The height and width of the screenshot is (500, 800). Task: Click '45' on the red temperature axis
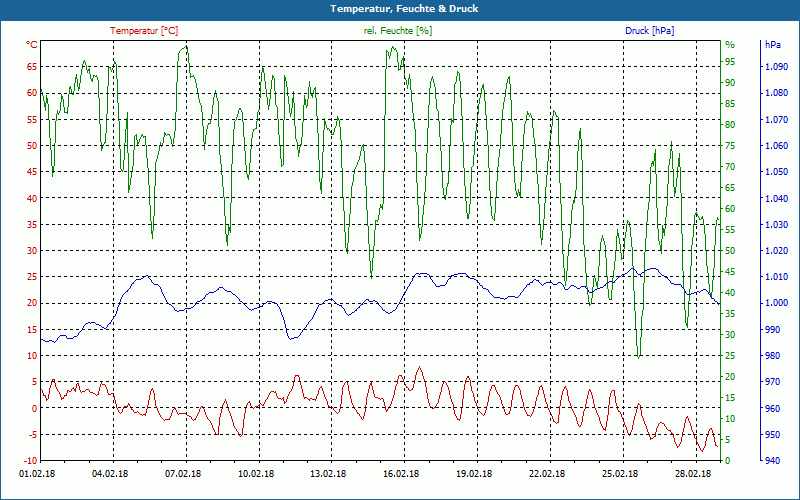(x=32, y=171)
